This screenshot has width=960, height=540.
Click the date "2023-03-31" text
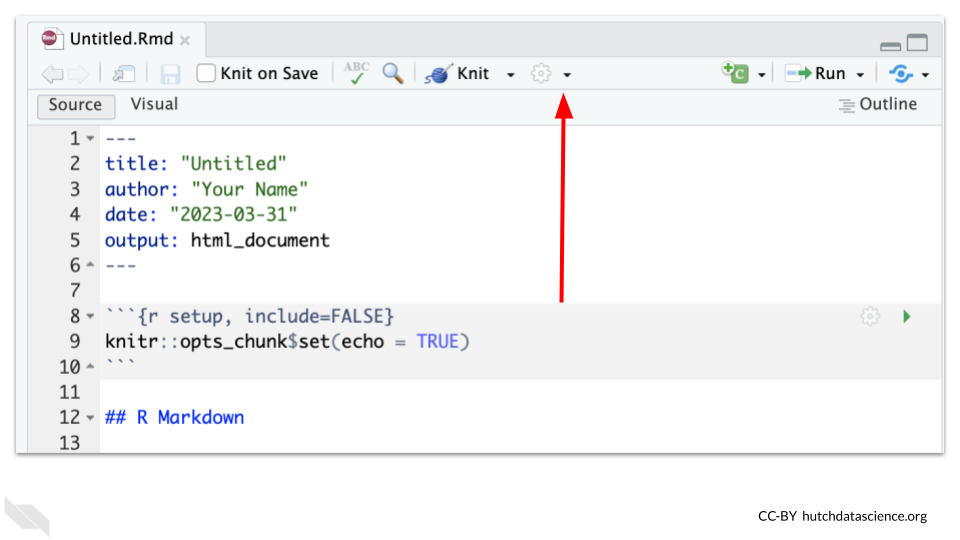coord(233,215)
